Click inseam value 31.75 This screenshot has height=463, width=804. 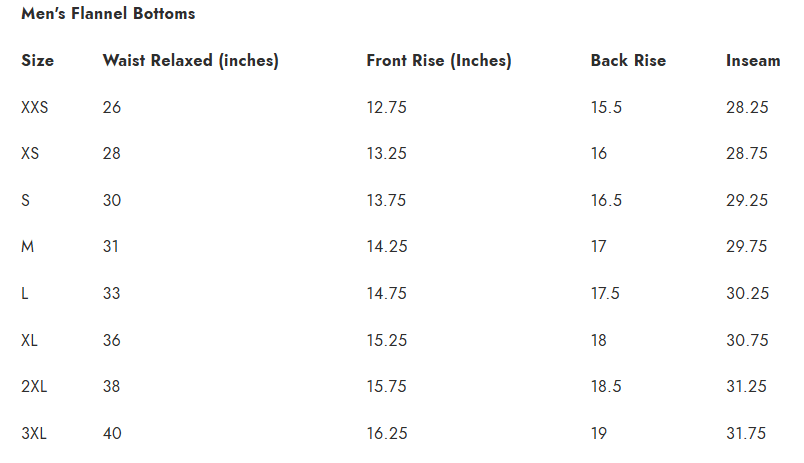click(x=747, y=434)
